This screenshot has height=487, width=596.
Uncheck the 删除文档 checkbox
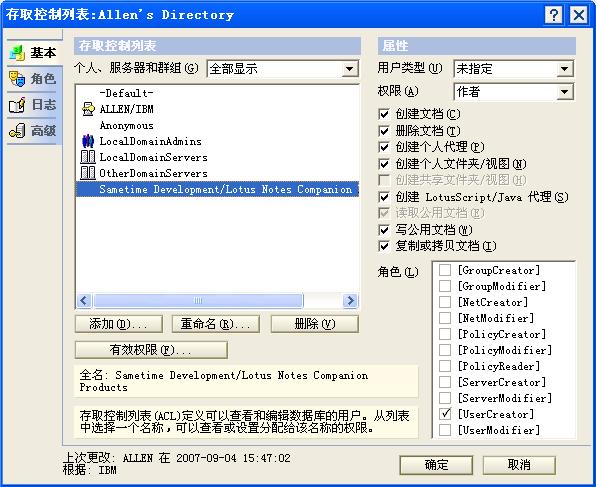click(x=384, y=131)
